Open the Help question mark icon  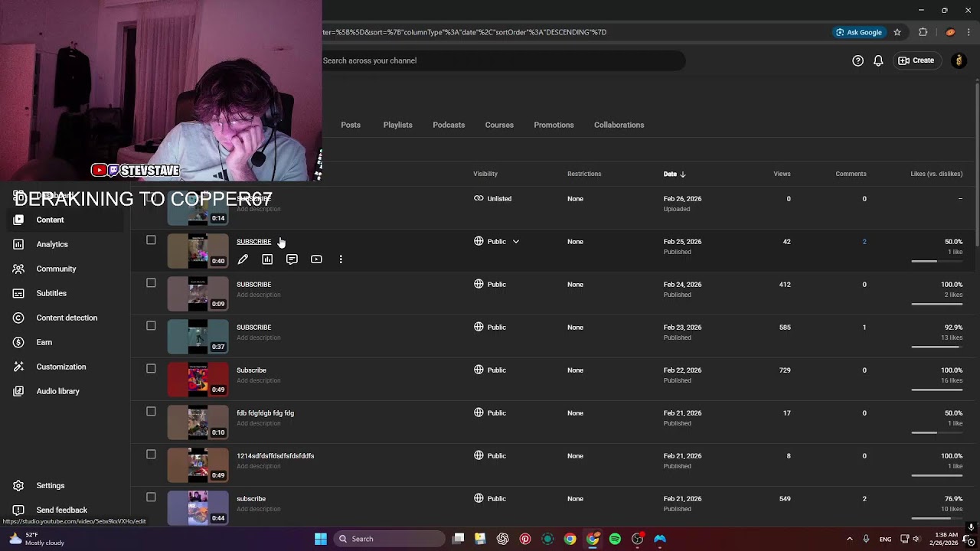(x=857, y=60)
